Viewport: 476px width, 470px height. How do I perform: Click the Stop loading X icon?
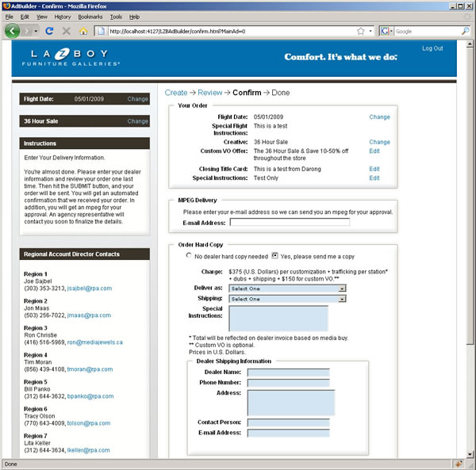66,31
